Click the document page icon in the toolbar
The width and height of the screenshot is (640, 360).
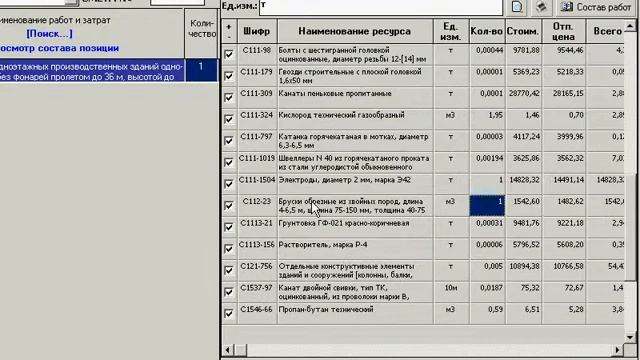click(517, 7)
